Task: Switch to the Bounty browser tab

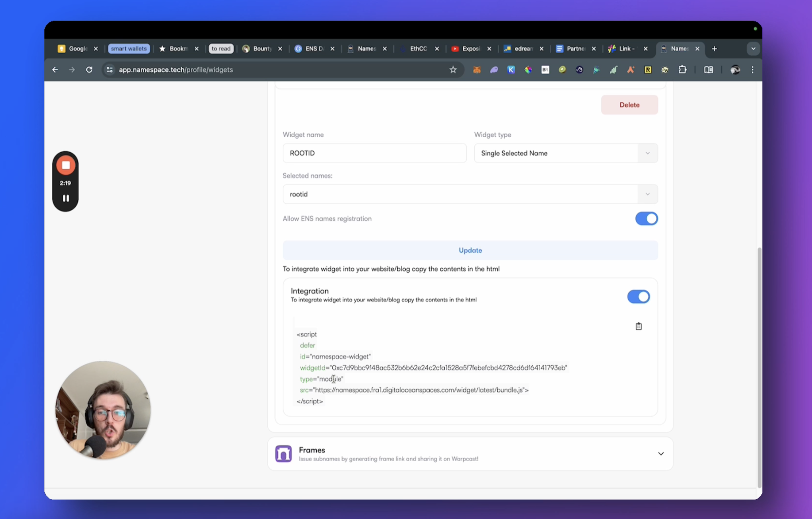Action: [x=262, y=49]
